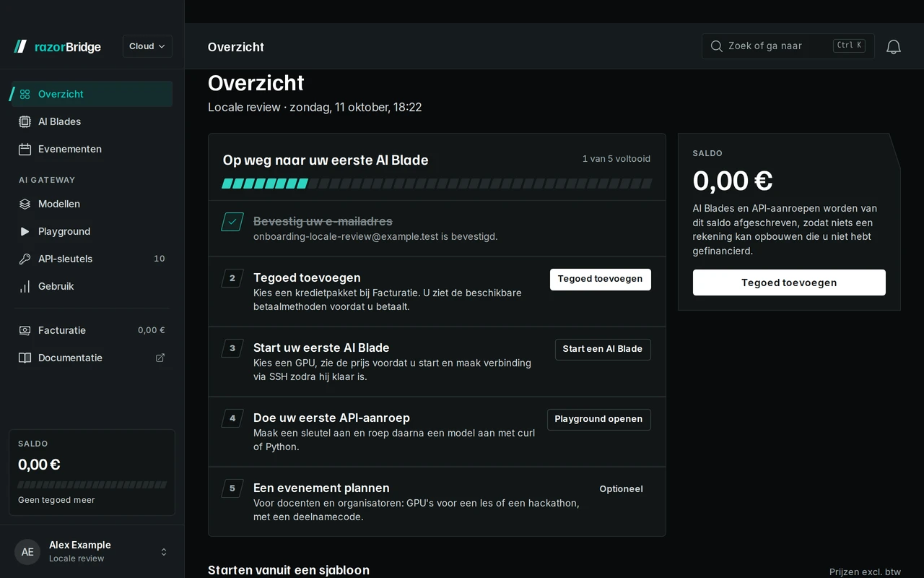This screenshot has height=578, width=924.
Task: Go to AI Blades in sidebar
Action: pos(92,121)
